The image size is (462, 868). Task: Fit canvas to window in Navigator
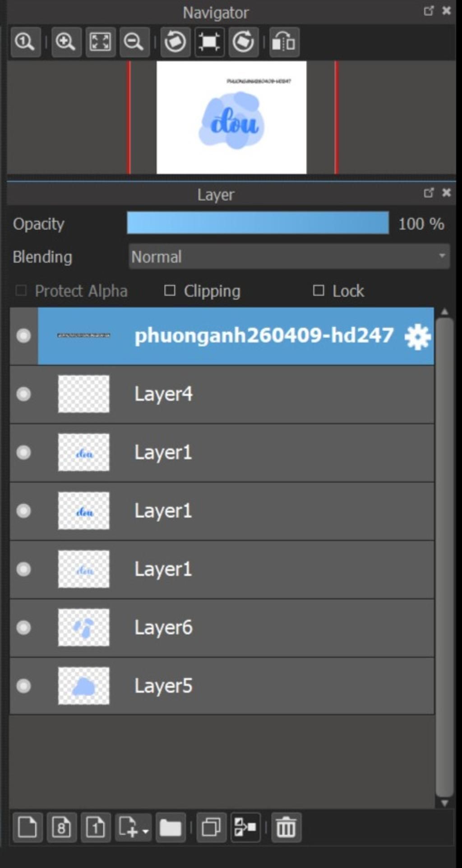coord(100,42)
